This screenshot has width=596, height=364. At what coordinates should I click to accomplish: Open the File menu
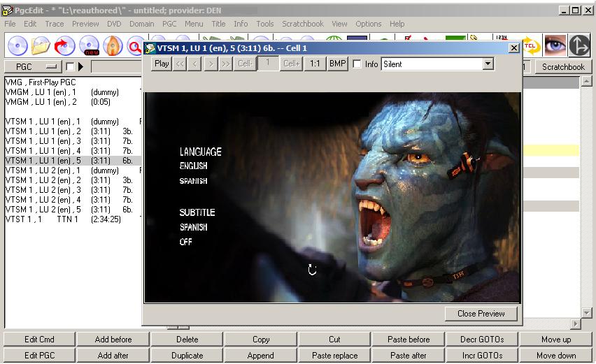point(10,24)
